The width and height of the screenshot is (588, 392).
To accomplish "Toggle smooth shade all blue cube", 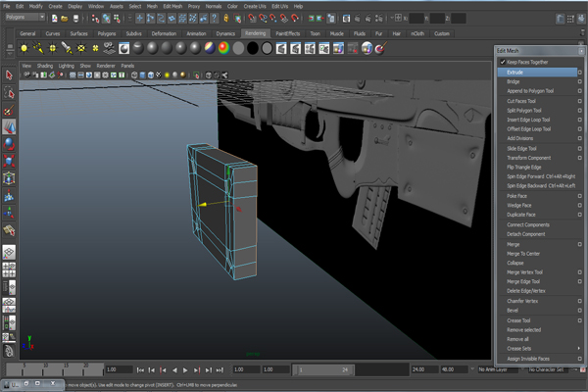I will click(x=142, y=75).
